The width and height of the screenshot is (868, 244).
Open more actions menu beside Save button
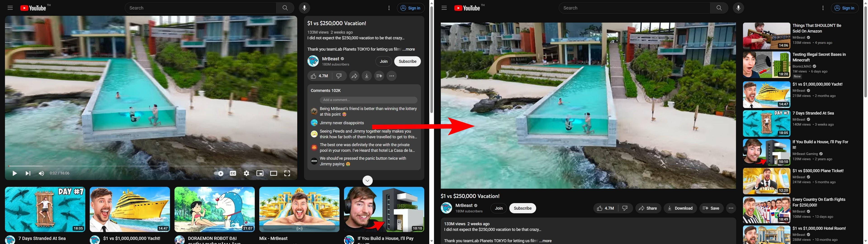731,208
